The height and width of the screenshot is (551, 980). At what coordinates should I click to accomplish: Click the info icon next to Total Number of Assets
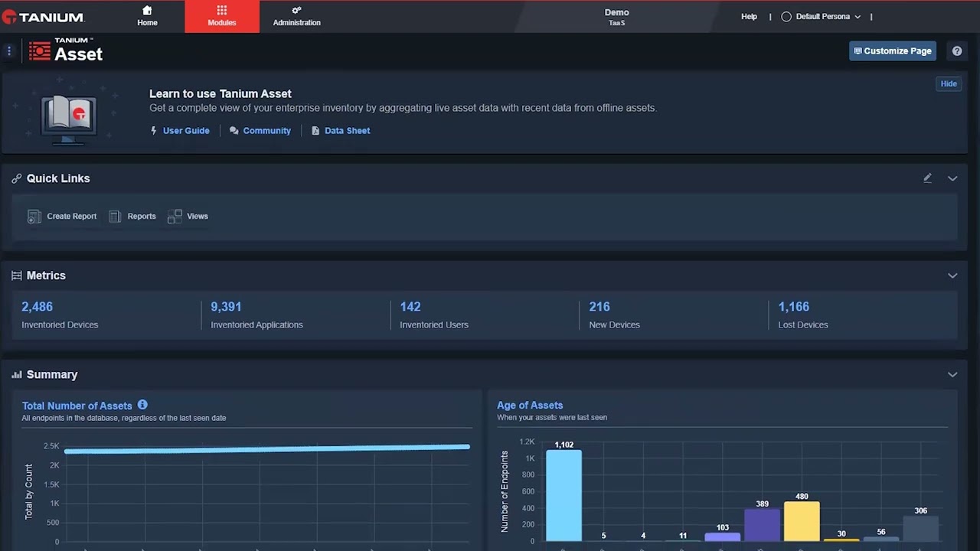[142, 405]
